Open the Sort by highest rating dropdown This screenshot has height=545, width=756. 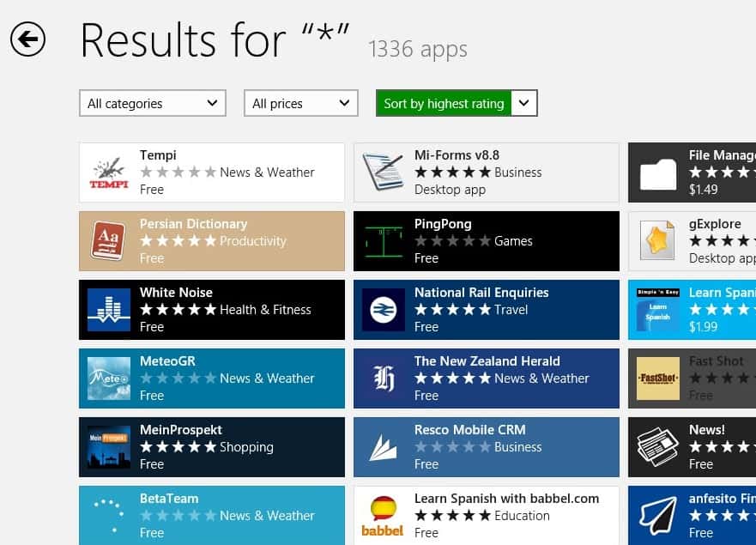(457, 103)
